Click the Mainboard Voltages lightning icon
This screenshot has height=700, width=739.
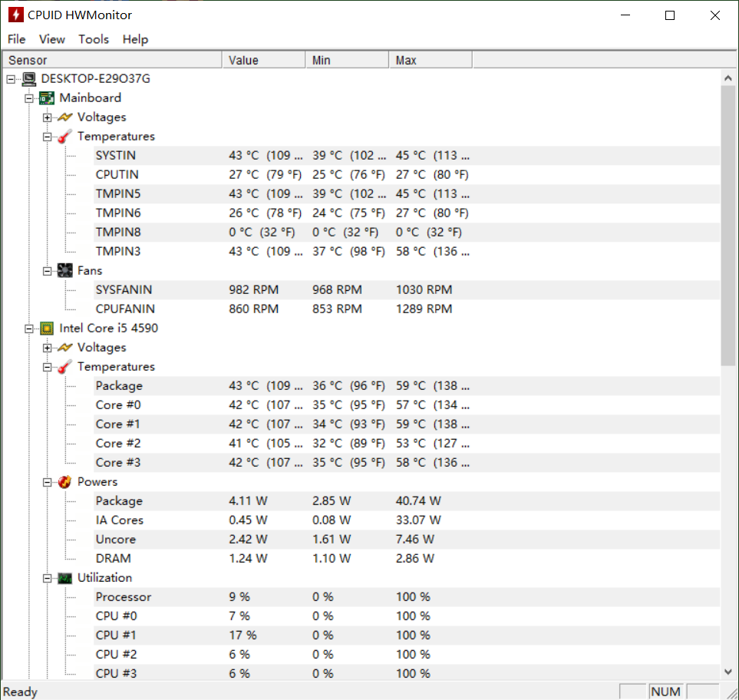[x=64, y=117]
